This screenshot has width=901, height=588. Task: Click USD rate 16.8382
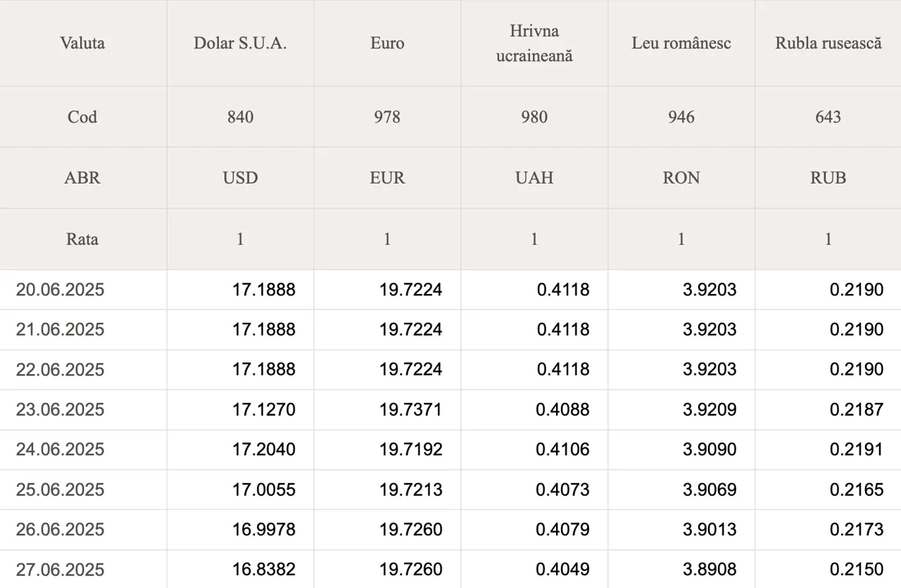[263, 569]
